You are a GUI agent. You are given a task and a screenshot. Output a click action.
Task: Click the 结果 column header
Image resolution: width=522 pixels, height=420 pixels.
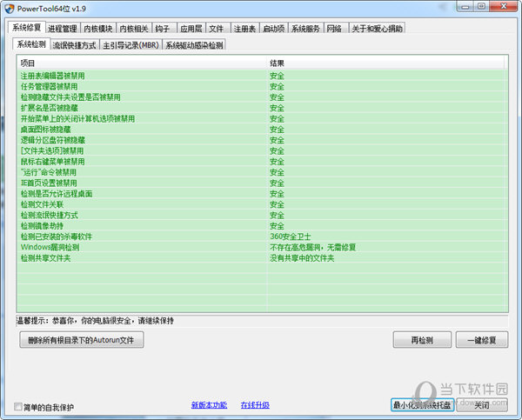[386, 63]
